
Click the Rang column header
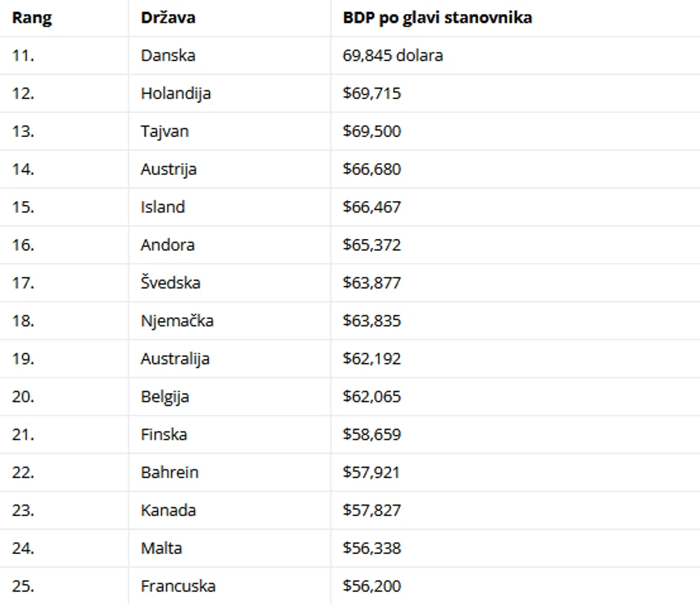pos(32,18)
